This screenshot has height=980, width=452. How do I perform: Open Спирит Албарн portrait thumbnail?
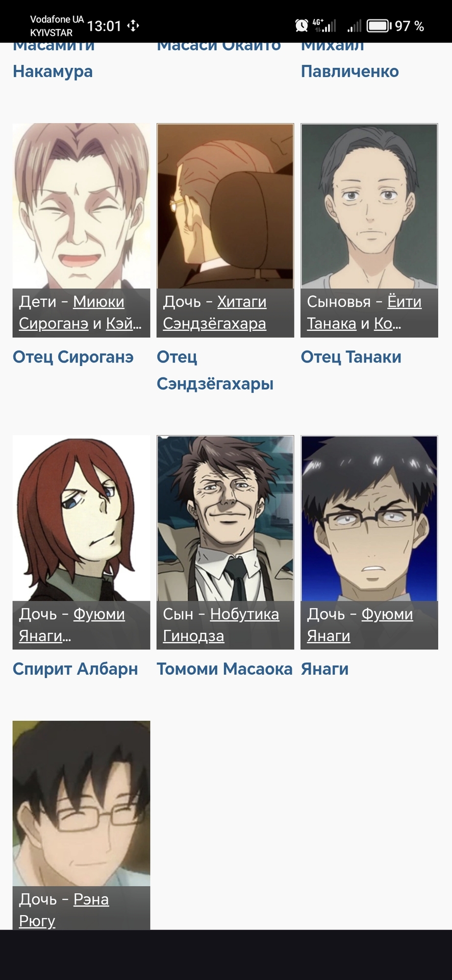81,518
